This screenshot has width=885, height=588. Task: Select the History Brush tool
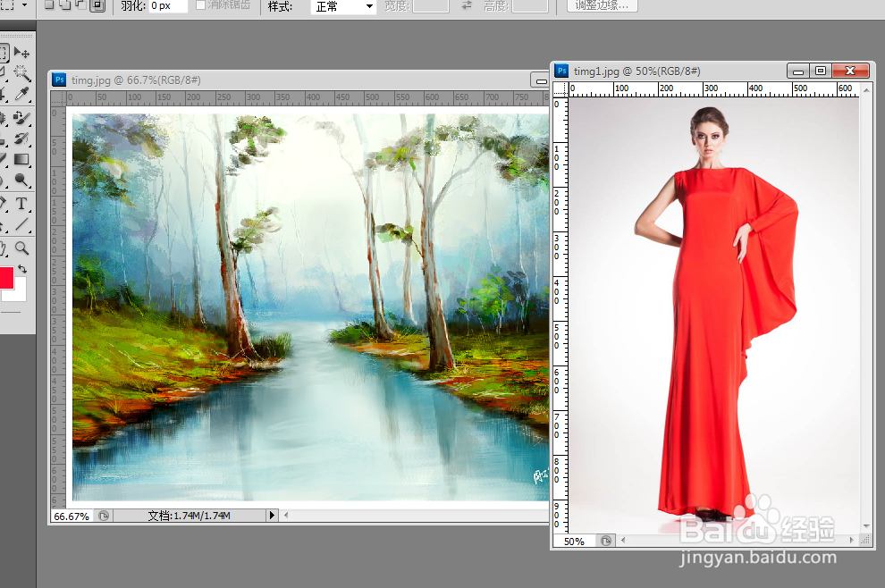pyautogui.click(x=21, y=139)
